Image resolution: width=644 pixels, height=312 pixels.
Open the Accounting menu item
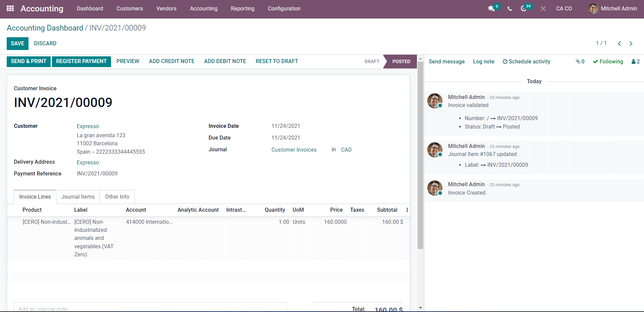[x=204, y=9]
